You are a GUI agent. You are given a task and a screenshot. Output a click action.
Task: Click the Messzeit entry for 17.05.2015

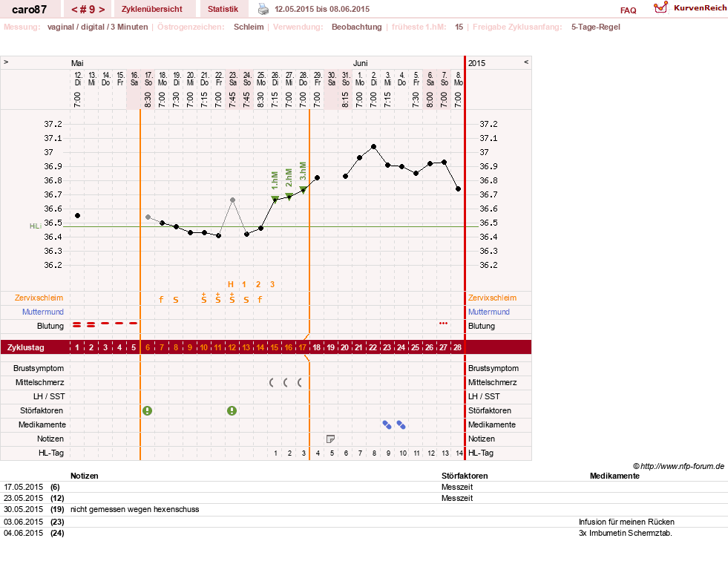point(457,487)
